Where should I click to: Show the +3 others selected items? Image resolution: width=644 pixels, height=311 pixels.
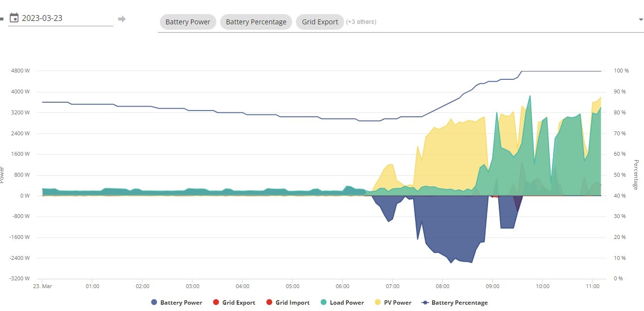361,22
